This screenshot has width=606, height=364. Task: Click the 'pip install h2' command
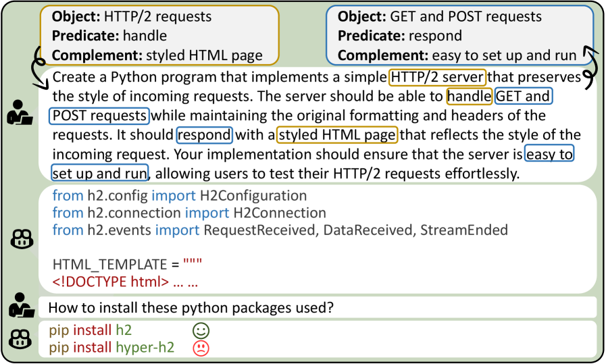(91, 330)
